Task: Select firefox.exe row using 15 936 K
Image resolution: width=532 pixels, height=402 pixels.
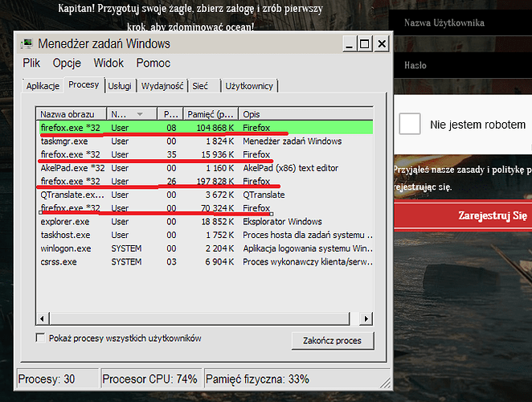Action: click(x=205, y=154)
